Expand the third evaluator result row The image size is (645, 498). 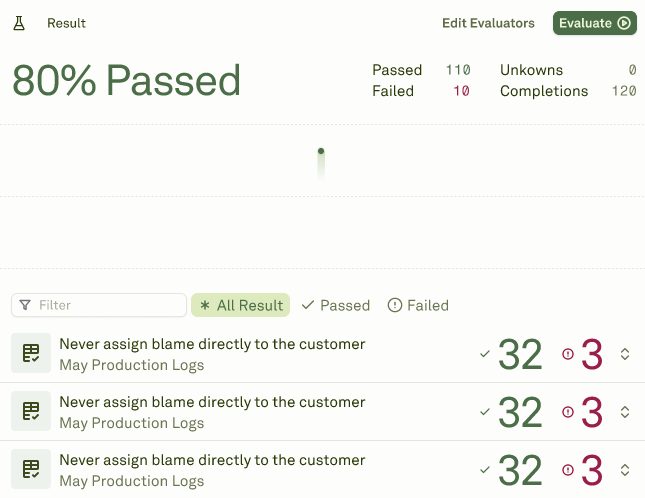pos(625,470)
